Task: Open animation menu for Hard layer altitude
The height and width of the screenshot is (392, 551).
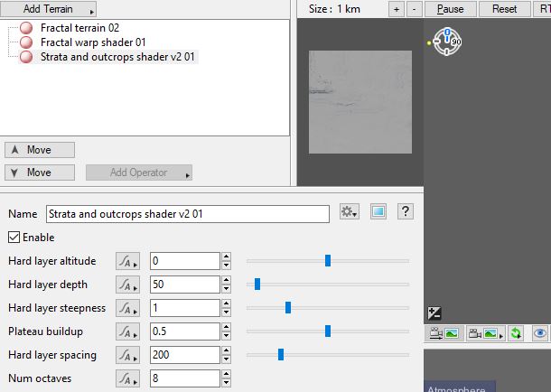Action: tap(127, 261)
